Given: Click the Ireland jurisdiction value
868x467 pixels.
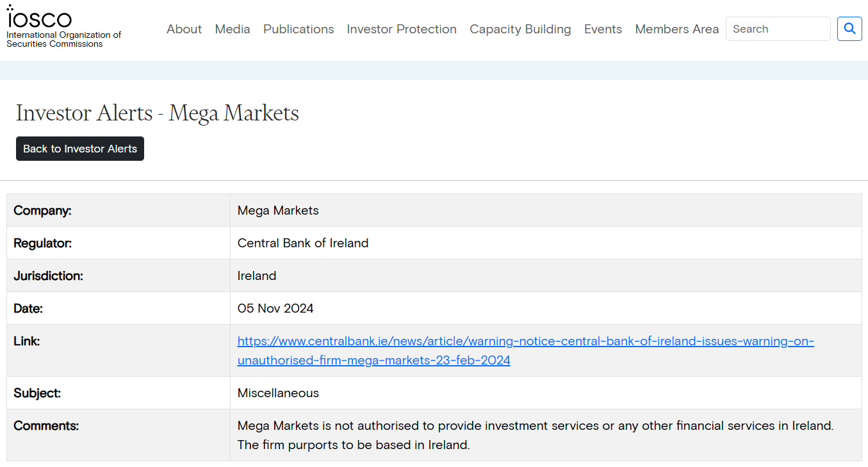Looking at the screenshot, I should tap(257, 275).
